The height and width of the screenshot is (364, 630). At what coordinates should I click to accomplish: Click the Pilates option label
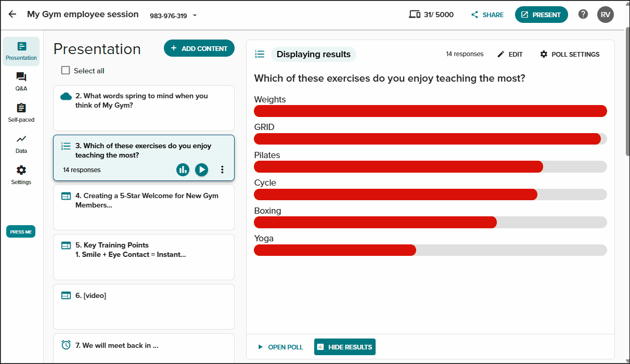pyautogui.click(x=267, y=155)
